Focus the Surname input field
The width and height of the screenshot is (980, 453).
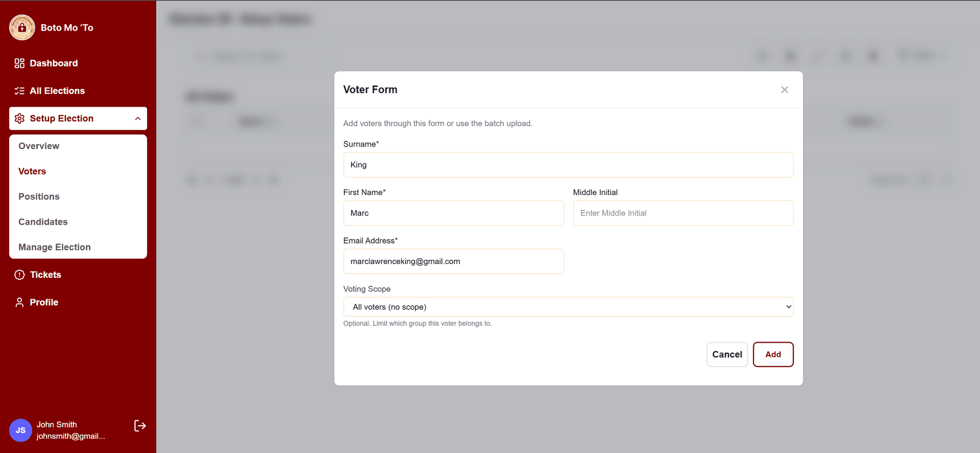[568, 165]
